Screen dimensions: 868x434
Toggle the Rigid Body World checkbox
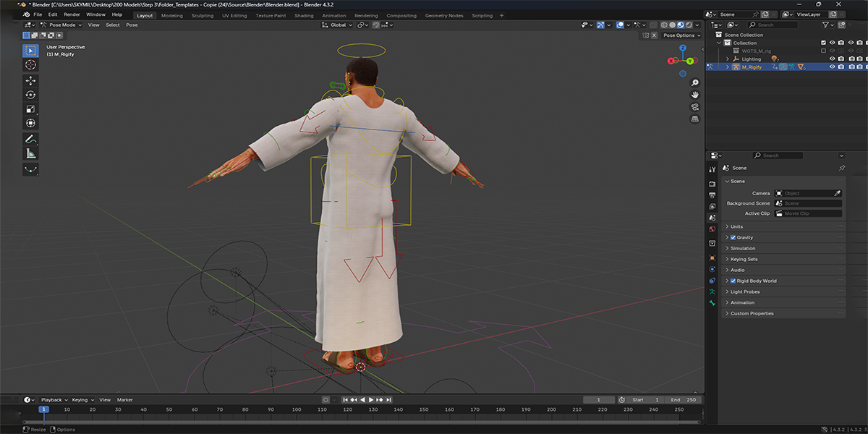click(733, 281)
